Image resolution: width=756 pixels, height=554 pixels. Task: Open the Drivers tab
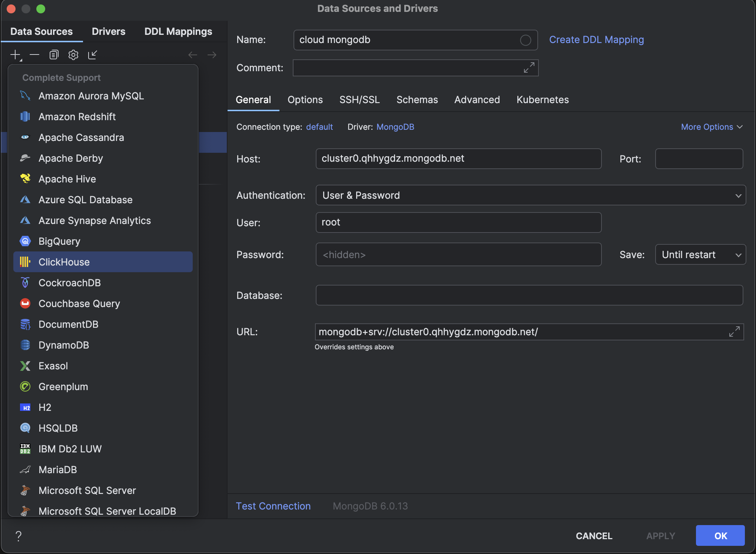pos(108,32)
